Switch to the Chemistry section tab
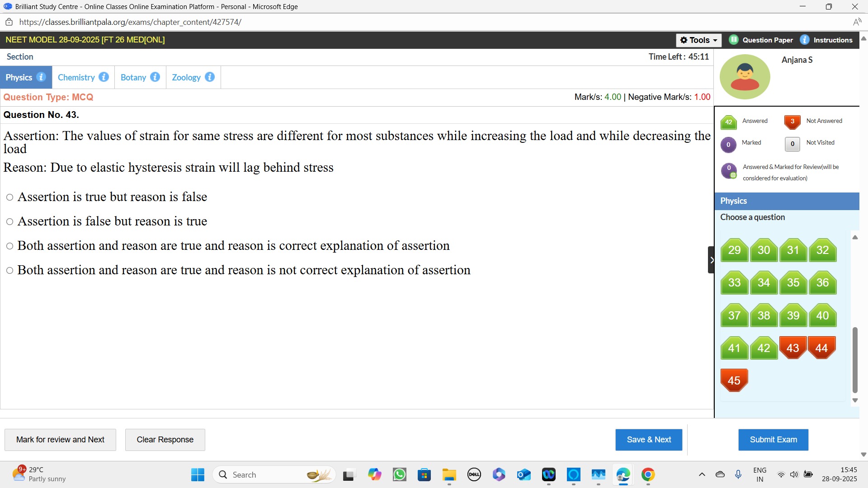This screenshot has height=488, width=868. point(76,77)
